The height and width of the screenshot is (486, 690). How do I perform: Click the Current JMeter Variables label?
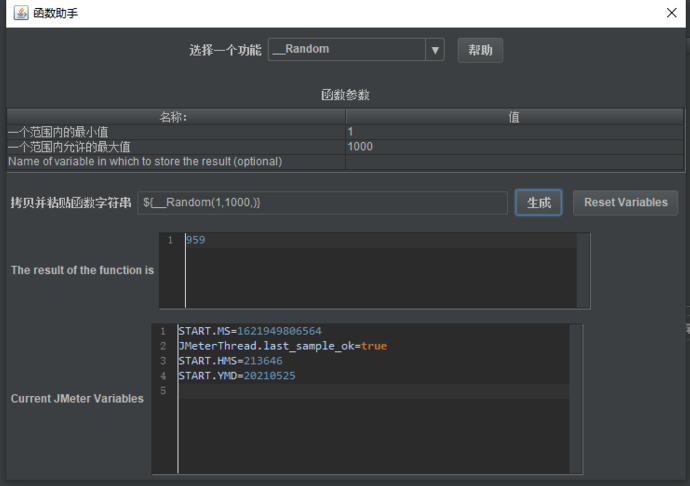point(77,399)
